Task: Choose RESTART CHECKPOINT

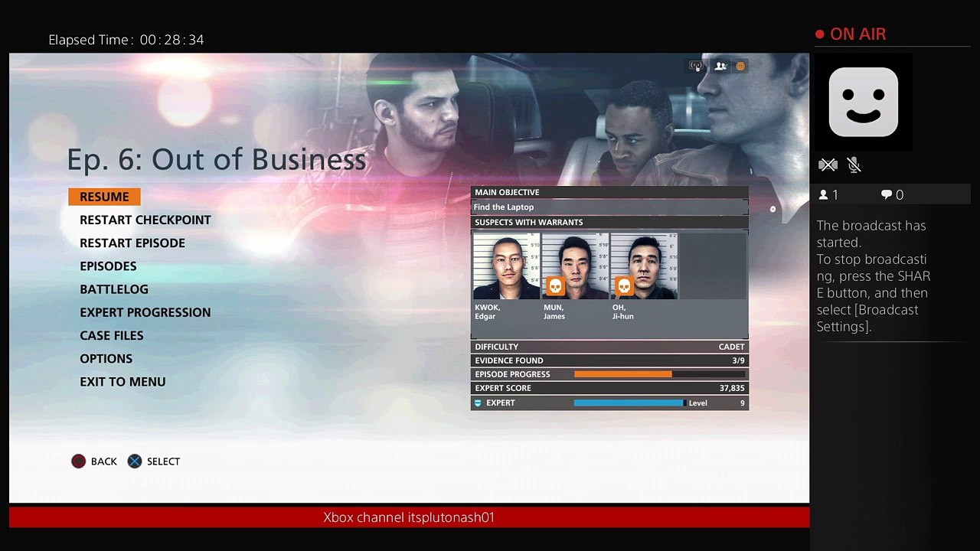Action: (x=145, y=220)
